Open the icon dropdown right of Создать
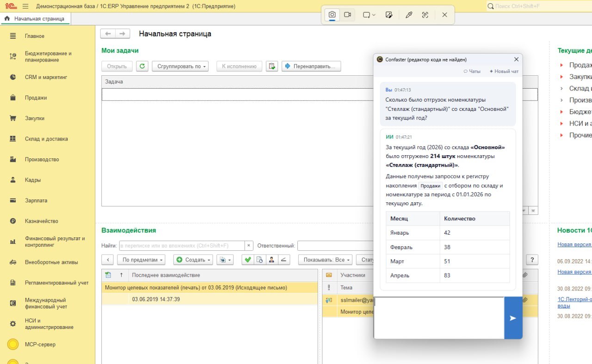 point(225,260)
